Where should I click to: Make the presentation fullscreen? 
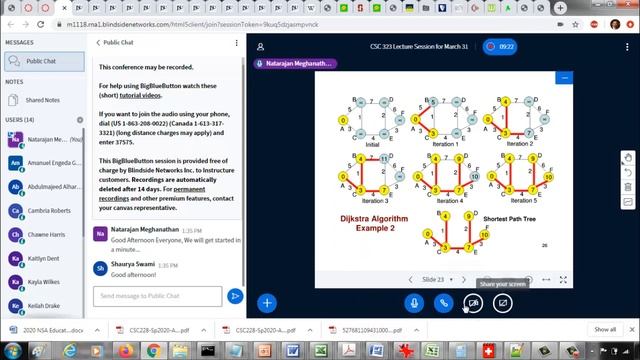[x=563, y=280]
